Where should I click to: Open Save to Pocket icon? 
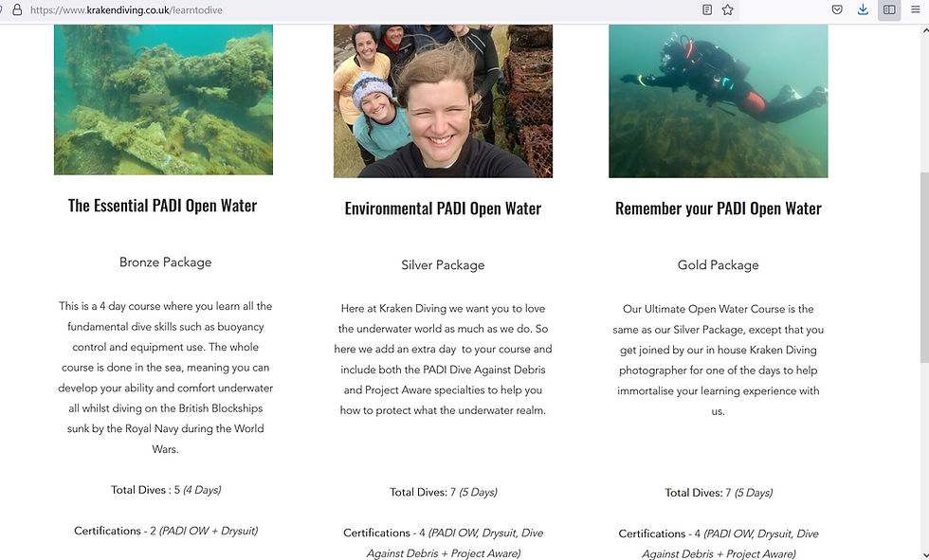tap(837, 9)
